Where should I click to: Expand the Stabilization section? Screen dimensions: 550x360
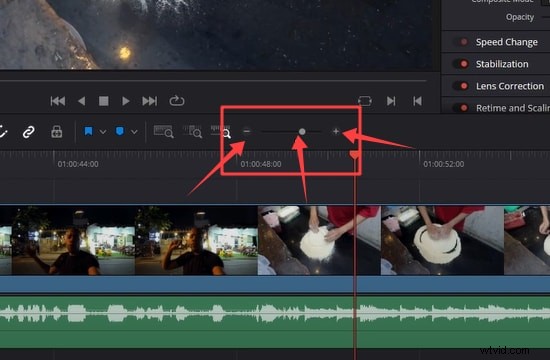[502, 64]
